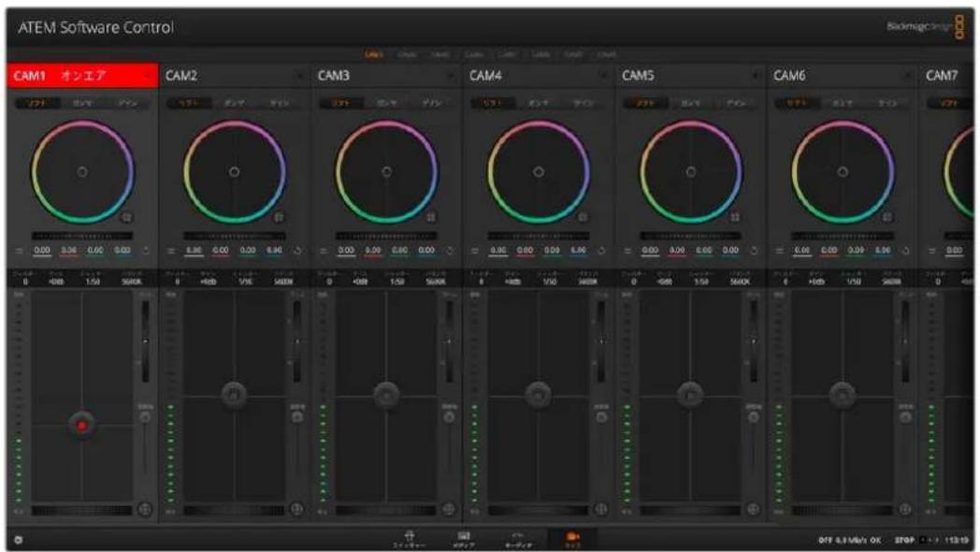980x552 pixels.
Task: Click CAM1 zoom knob below coarse slider
Action: pyautogui.click(x=145, y=417)
